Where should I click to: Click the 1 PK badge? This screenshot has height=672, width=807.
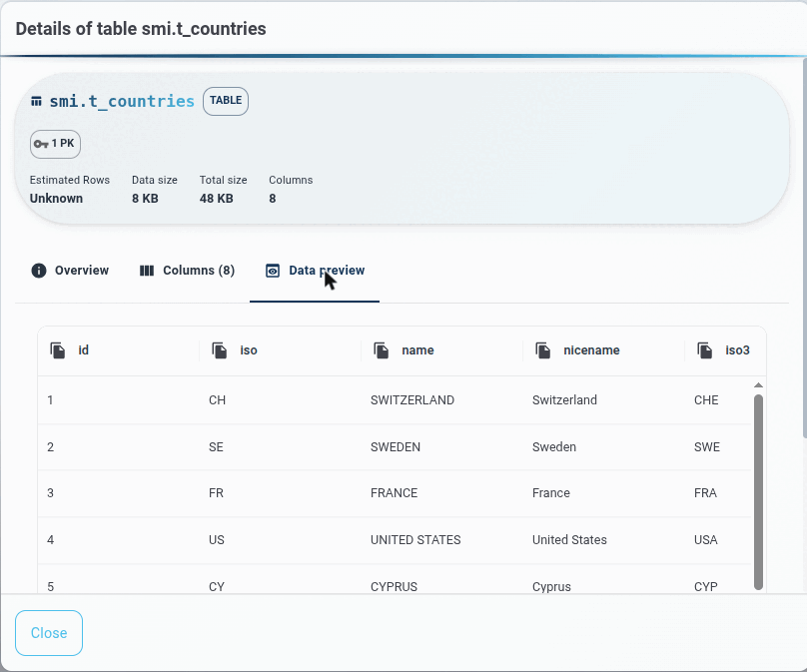coord(55,144)
